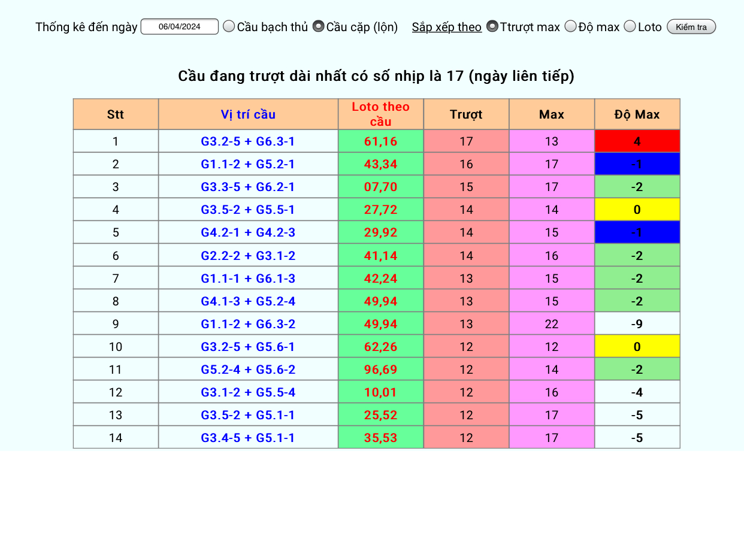Focus the date field showing 06/04/2024
This screenshot has width=744, height=560.
(180, 27)
